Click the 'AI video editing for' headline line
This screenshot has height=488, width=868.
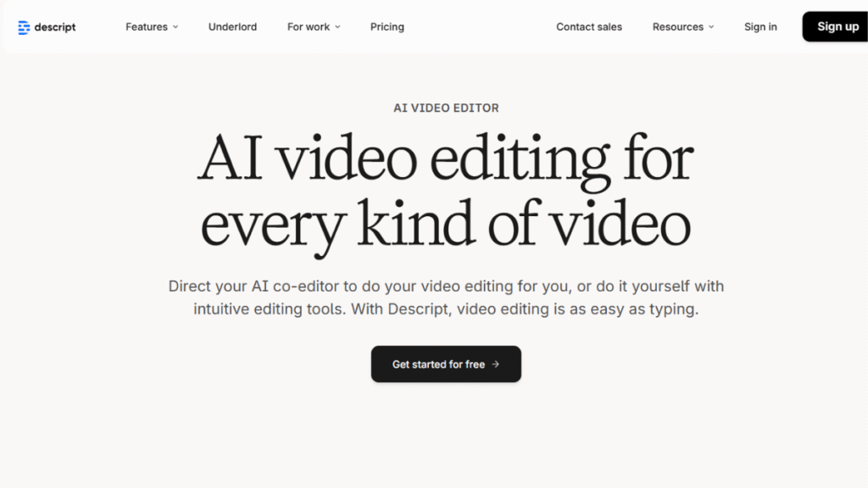click(x=446, y=159)
